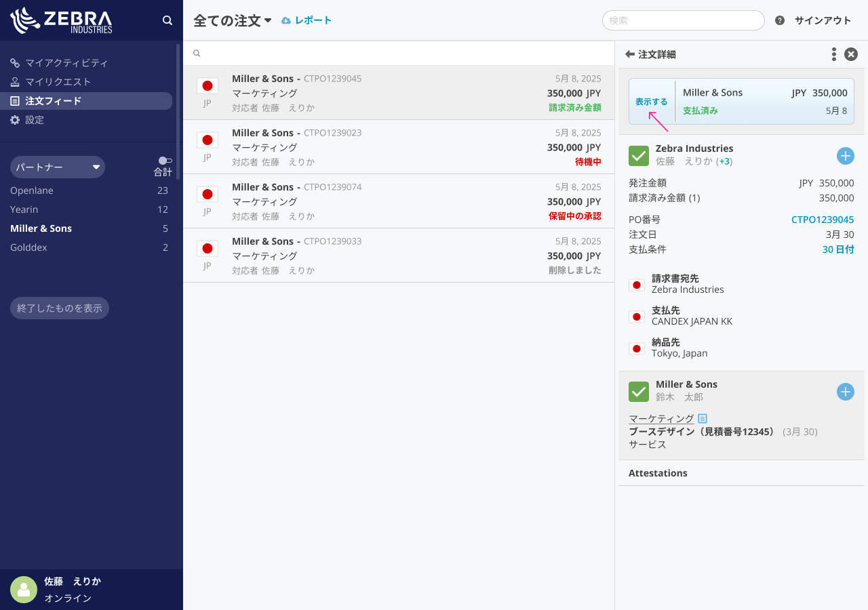The width and height of the screenshot is (868, 610).
Task: Open PO number link CTPO1239045
Action: [x=822, y=220]
